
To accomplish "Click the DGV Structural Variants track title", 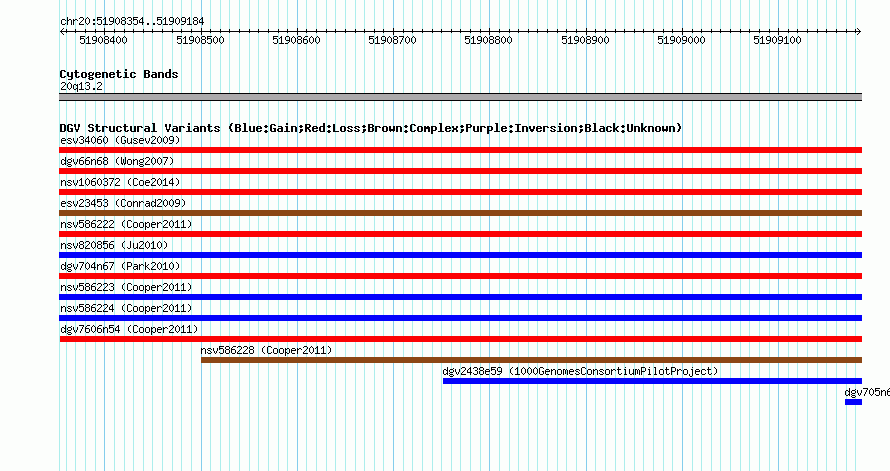I will pyautogui.click(x=371, y=128).
